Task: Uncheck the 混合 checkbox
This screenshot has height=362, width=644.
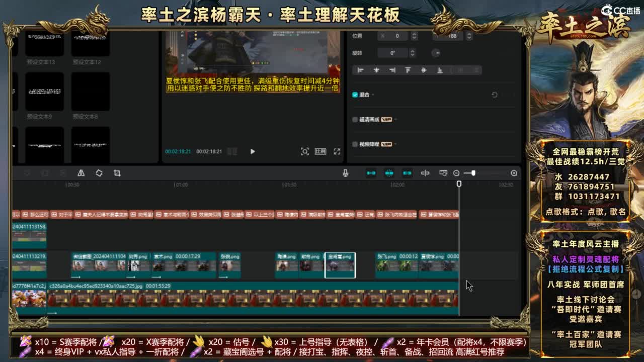Action: [x=355, y=95]
